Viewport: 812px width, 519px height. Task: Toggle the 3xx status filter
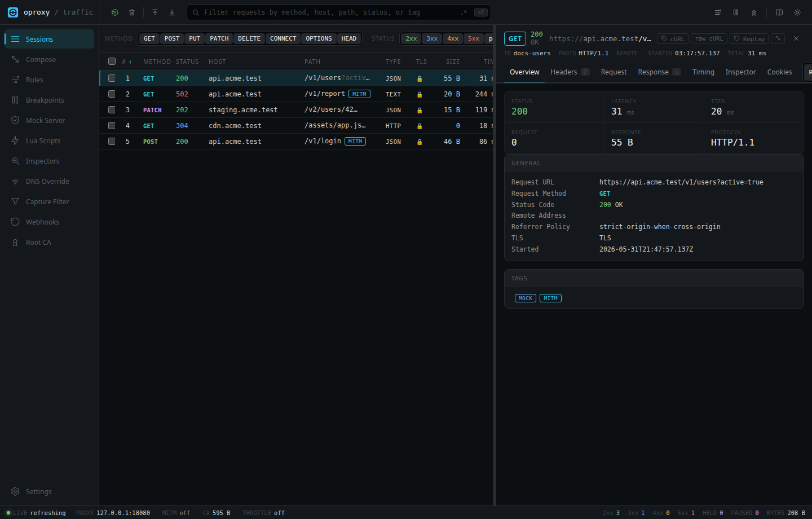pyautogui.click(x=432, y=38)
